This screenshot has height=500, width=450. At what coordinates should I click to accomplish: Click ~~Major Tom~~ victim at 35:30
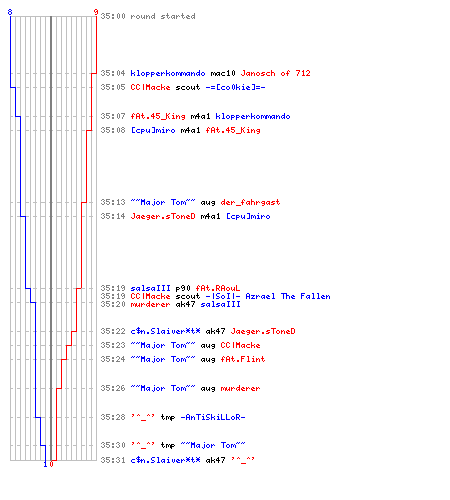[x=213, y=445]
